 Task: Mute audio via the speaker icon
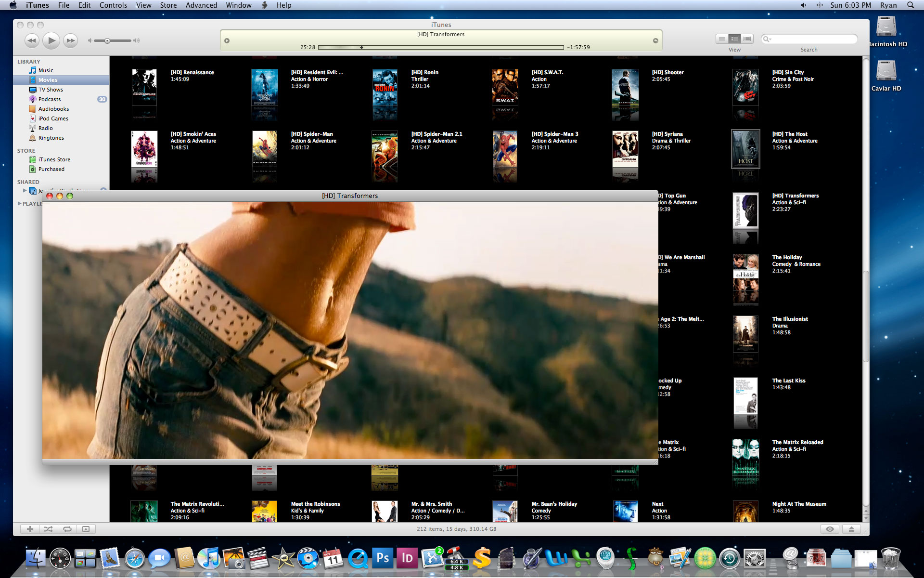90,40
